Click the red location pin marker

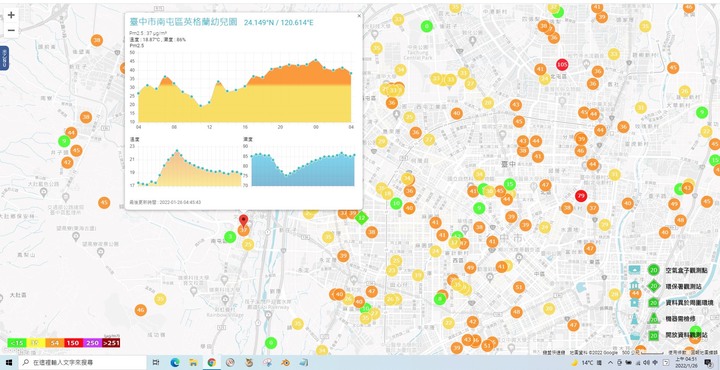coord(244,221)
